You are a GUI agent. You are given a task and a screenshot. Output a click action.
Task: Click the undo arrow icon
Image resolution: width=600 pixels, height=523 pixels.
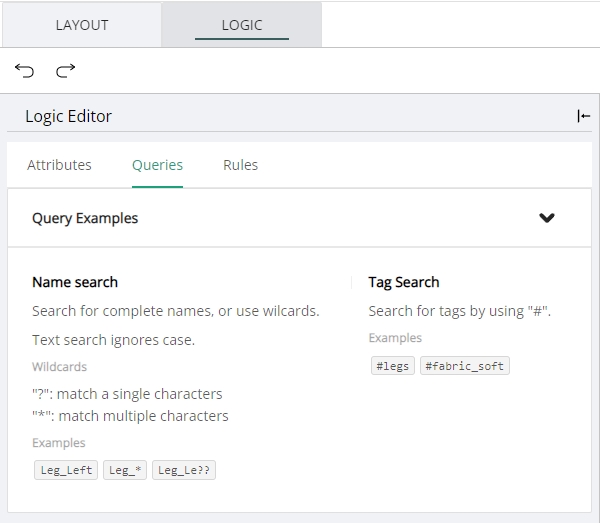click(25, 70)
